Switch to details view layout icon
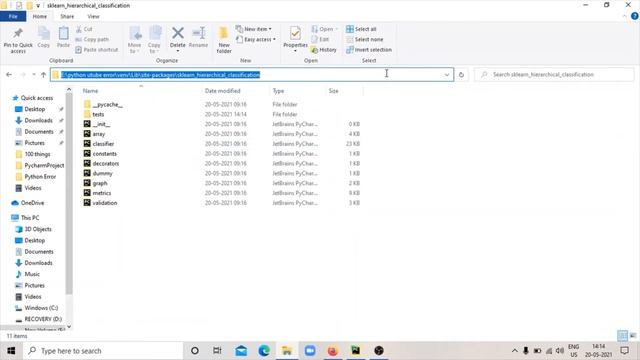The width and height of the screenshot is (640, 360). (622, 336)
